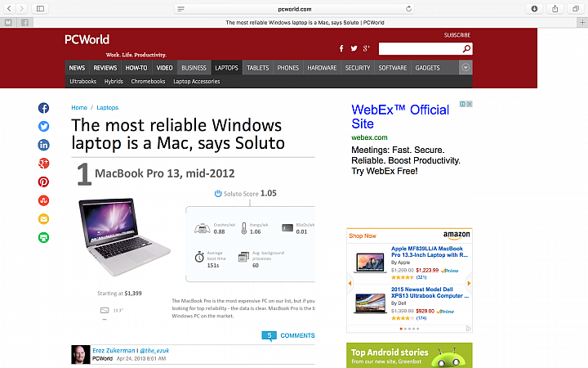This screenshot has width=588, height=368.
Task: Open the PCWorld logo home link
Action: coord(87,39)
